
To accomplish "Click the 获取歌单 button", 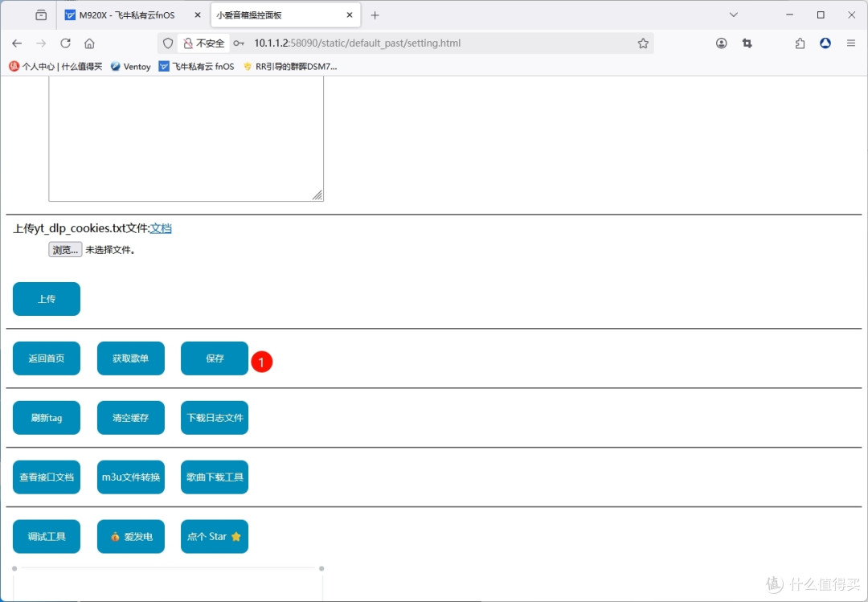I will (131, 358).
